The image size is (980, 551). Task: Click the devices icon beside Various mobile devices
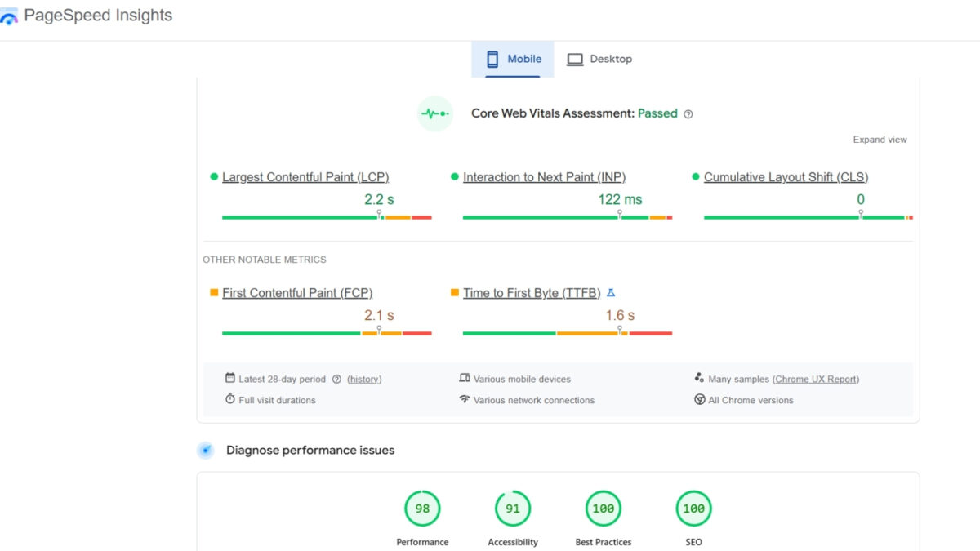[465, 378]
